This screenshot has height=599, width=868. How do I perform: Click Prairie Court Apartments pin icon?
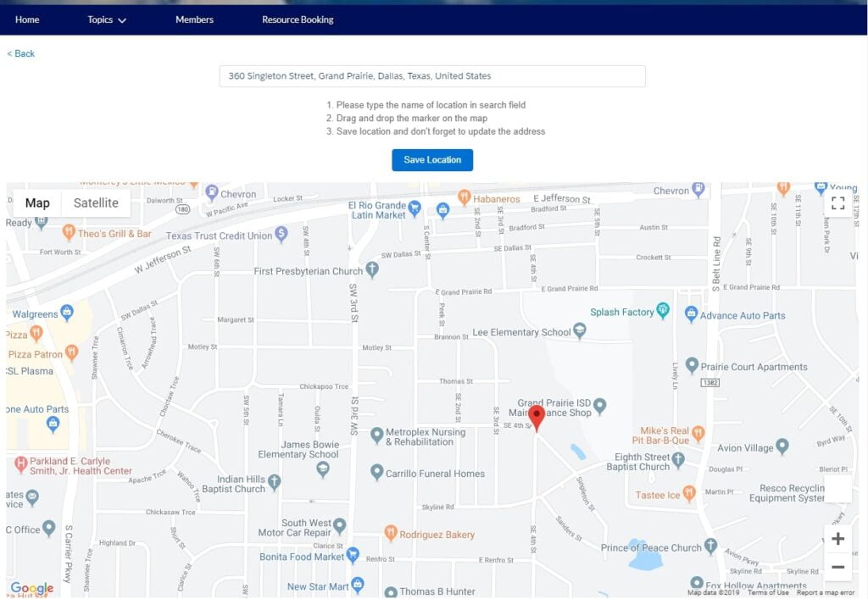(x=692, y=365)
